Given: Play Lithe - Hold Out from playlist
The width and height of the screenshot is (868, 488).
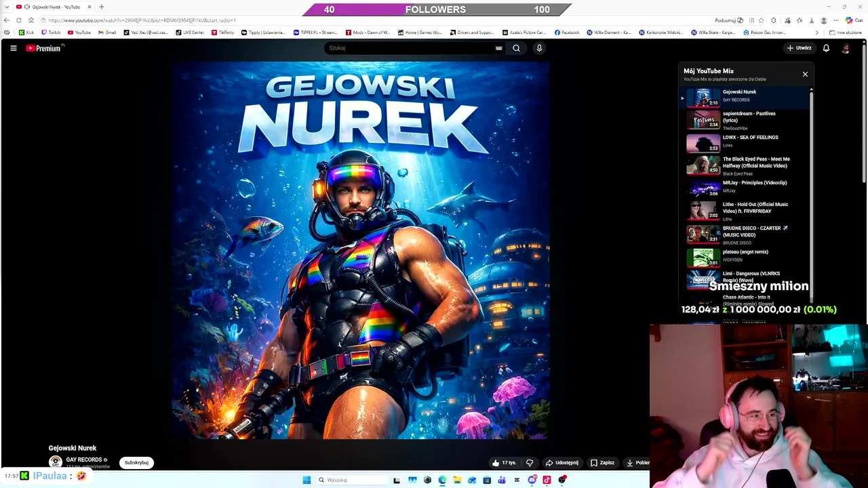Looking at the screenshot, I should [x=746, y=211].
